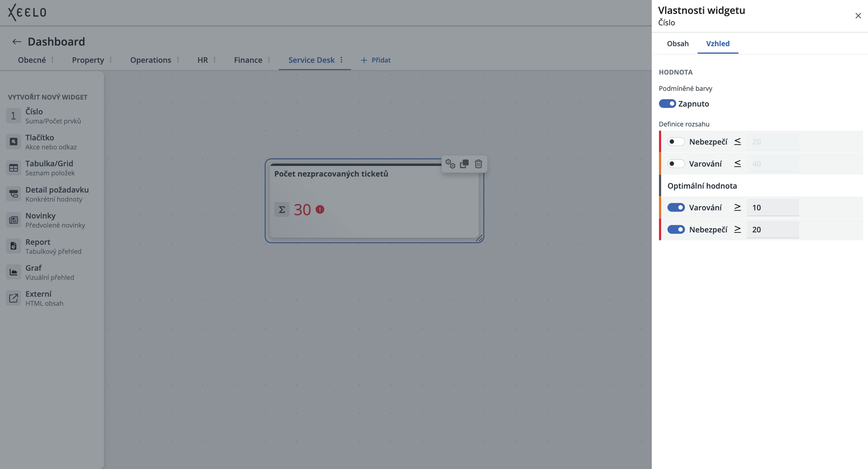868x469 pixels.
Task: Switch to the Finance dashboard tab
Action: pos(248,60)
